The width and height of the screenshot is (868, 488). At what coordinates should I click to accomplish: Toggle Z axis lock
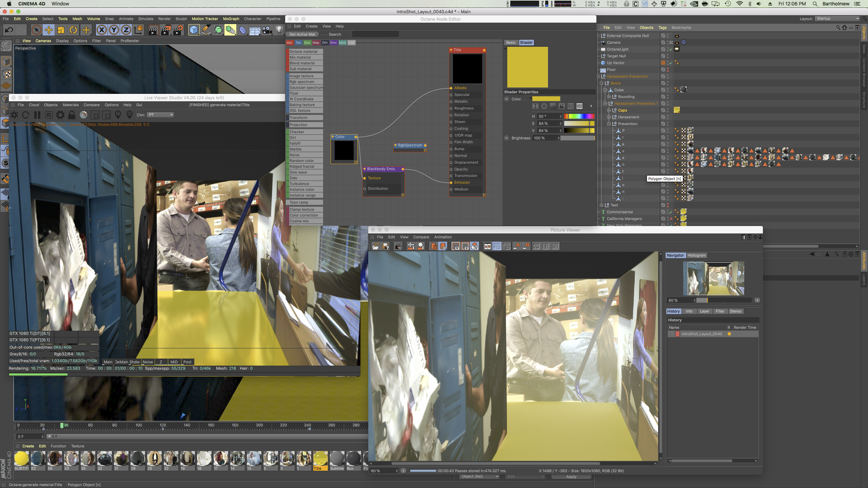point(126,30)
